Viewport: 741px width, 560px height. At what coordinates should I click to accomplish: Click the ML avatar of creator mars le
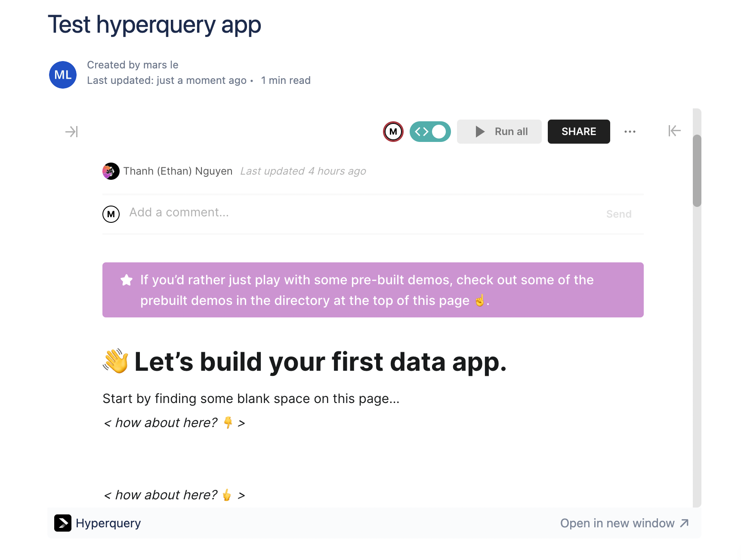pyautogui.click(x=62, y=74)
